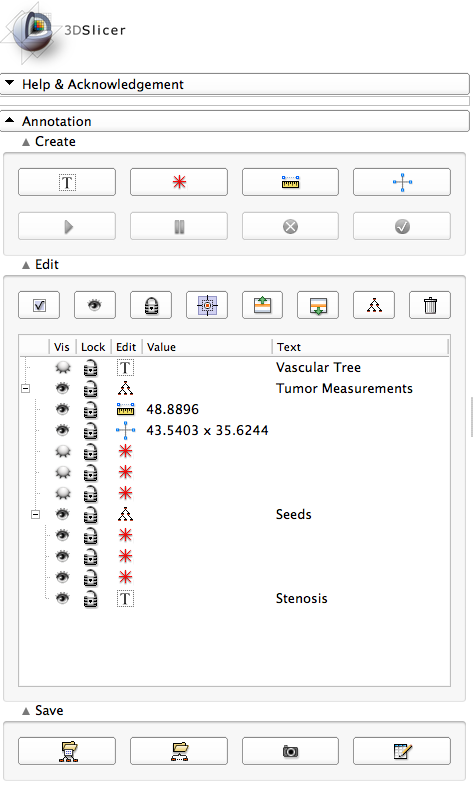
Task: Create a text annotation with T button
Action: (67, 182)
